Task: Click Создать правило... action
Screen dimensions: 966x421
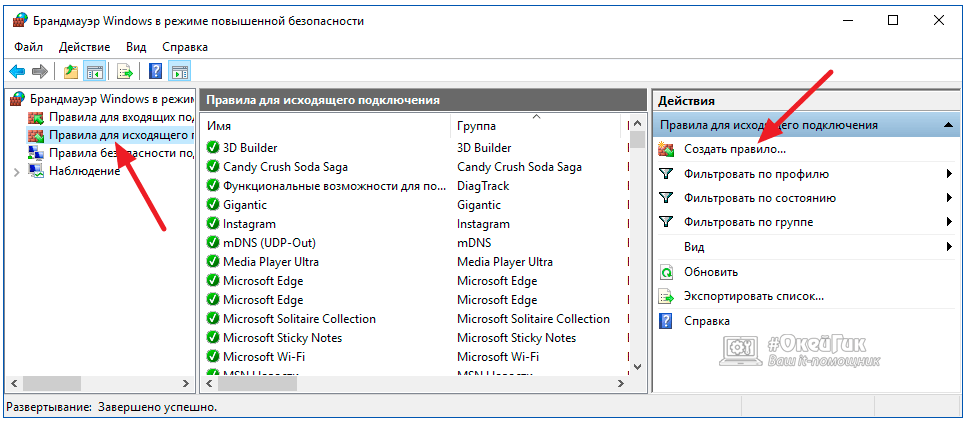Action: pos(734,149)
